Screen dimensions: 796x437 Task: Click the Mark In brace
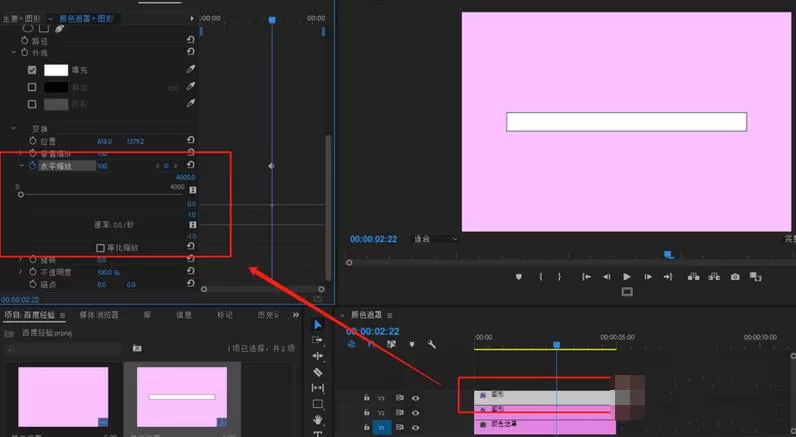(x=541, y=277)
